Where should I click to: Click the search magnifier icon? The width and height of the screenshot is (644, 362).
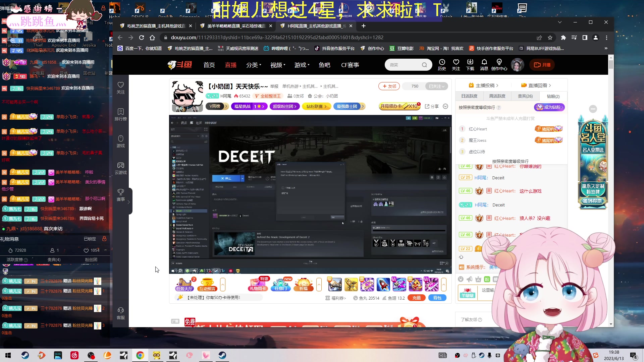[x=424, y=65]
